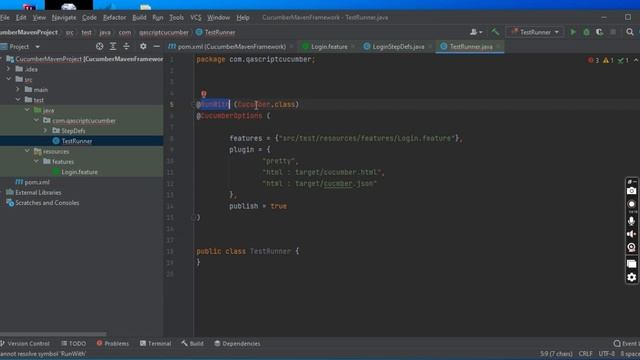Click the user account icon in toolbar
Viewport: 640px width, 360px height.
[476, 32]
